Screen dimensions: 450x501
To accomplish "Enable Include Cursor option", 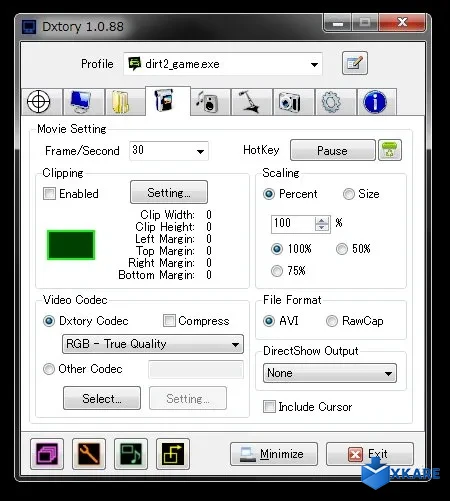I will (x=269, y=406).
